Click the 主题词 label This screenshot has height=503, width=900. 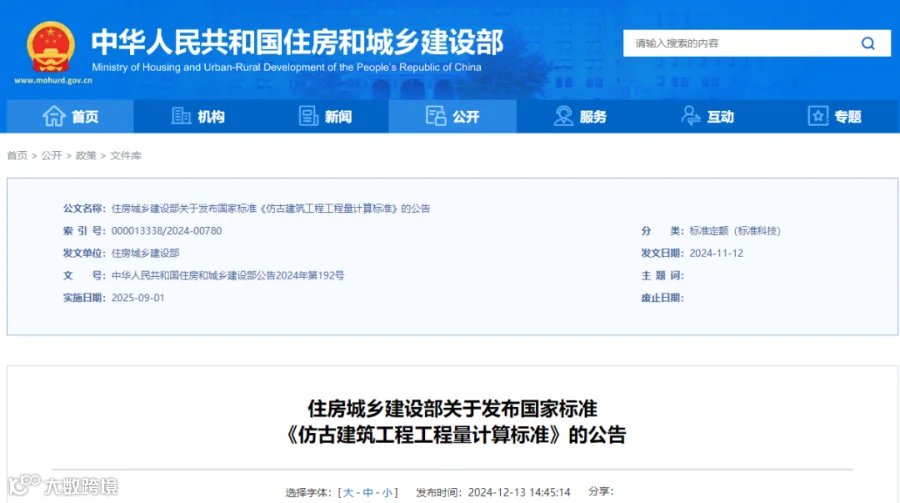tap(662, 276)
